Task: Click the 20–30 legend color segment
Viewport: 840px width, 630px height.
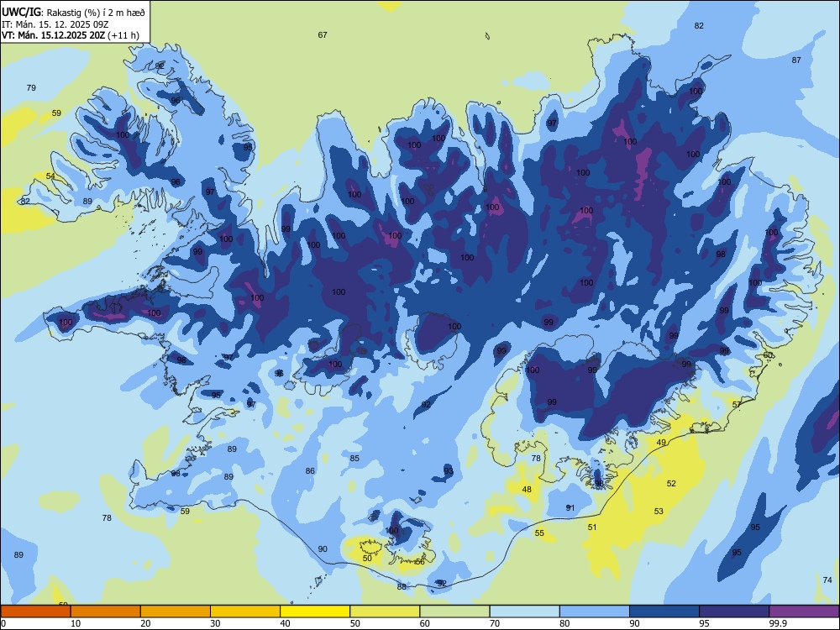Action: point(176,612)
